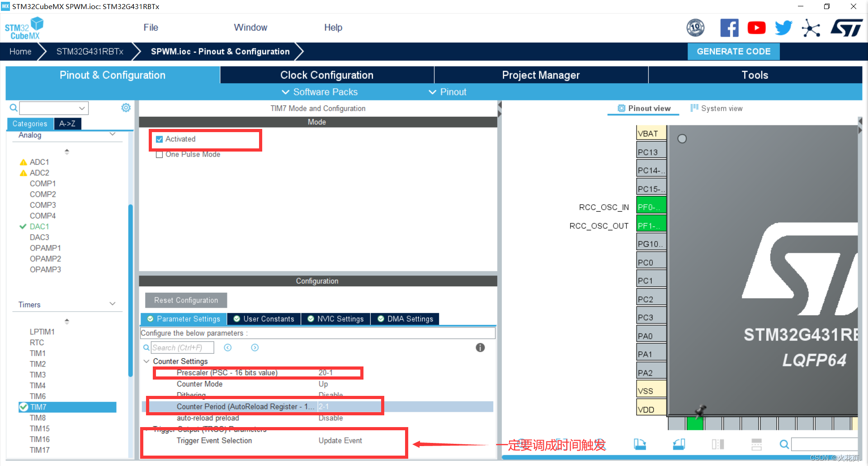The image size is (868, 466).
Task: Switch to Tools tab
Action: pyautogui.click(x=755, y=75)
